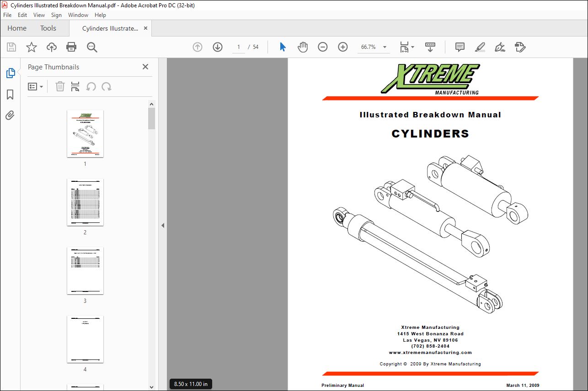588x391 pixels.
Task: Click the thumbnails panel scrollbar thumb
Action: [x=151, y=119]
